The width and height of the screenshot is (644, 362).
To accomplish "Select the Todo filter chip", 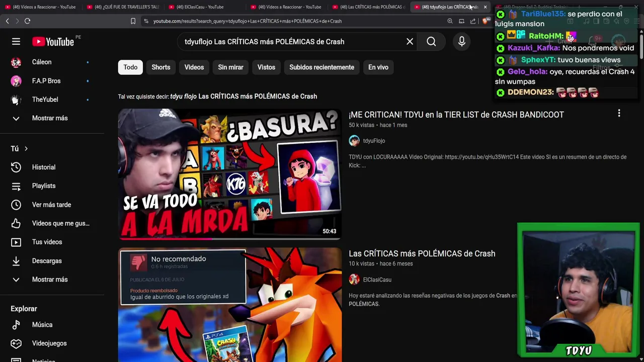I will coord(130,67).
